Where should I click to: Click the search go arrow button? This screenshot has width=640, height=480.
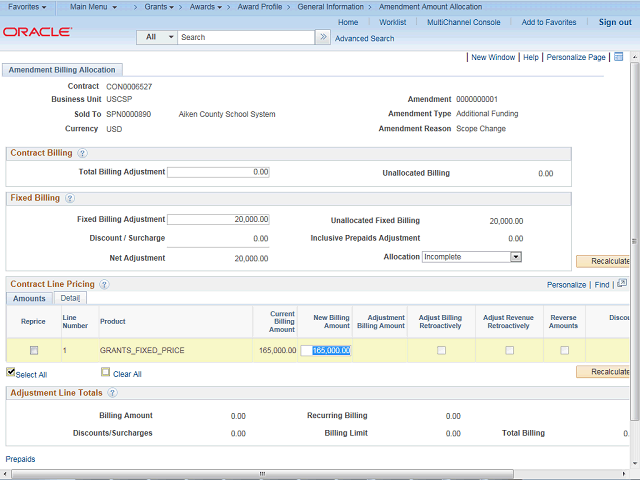coord(322,37)
